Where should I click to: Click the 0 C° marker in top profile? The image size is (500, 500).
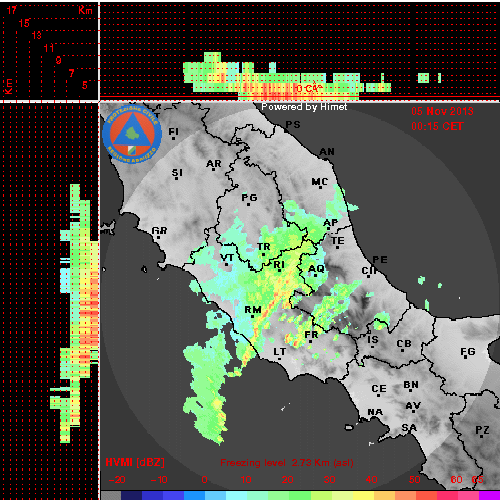coord(309,88)
